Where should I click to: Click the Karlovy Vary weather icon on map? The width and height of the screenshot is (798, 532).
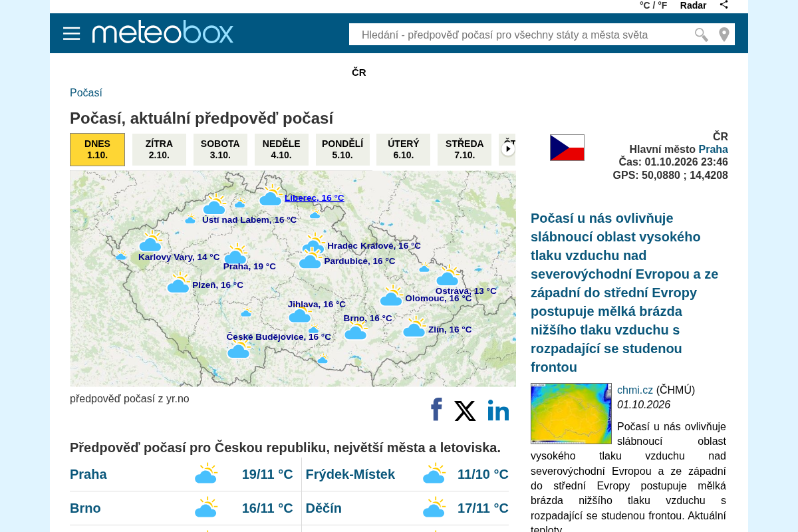coord(150,241)
